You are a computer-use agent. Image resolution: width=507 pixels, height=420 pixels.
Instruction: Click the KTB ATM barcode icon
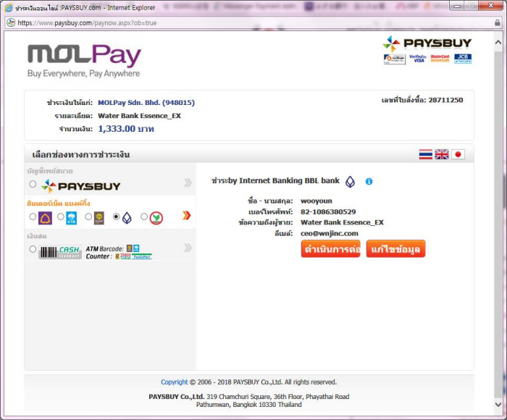[136, 248]
